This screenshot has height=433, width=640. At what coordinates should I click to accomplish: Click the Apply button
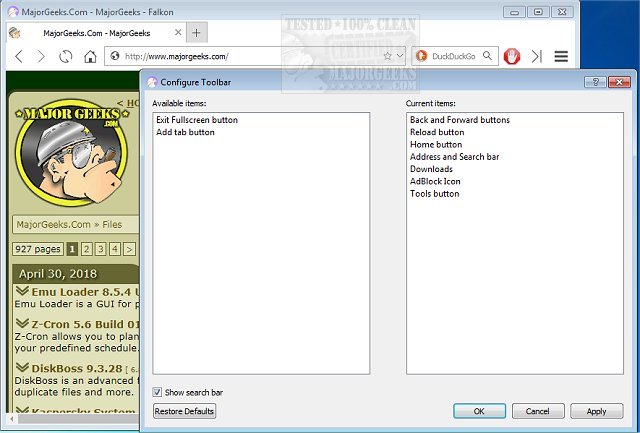(596, 411)
